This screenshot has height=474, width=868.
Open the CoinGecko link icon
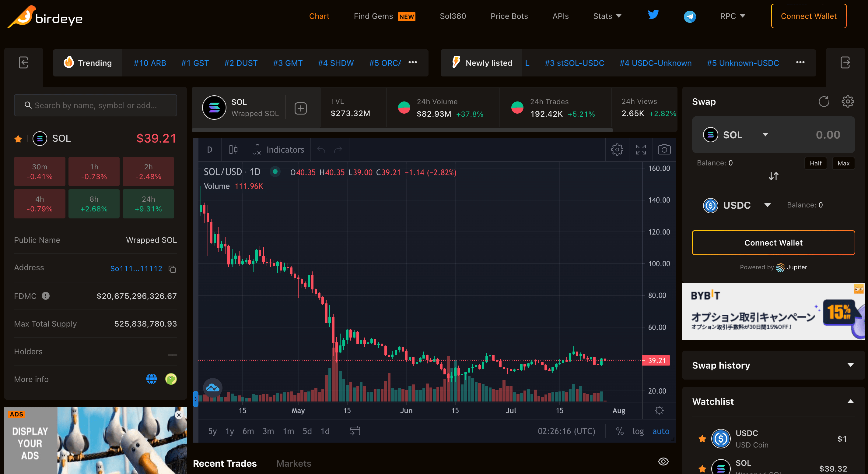171,379
